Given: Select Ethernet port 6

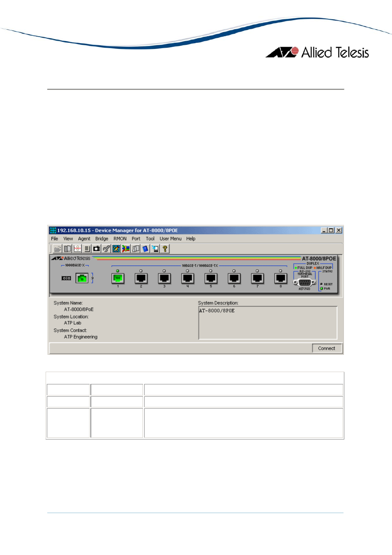Looking at the screenshot, I should 234,278.
